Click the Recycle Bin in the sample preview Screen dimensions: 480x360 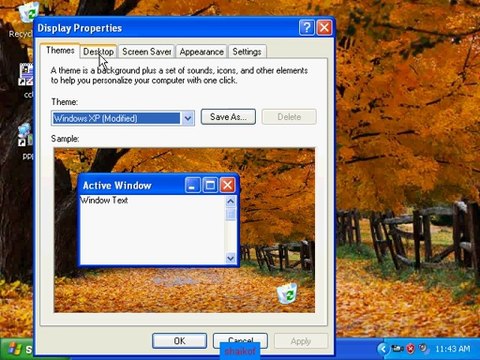(x=287, y=293)
